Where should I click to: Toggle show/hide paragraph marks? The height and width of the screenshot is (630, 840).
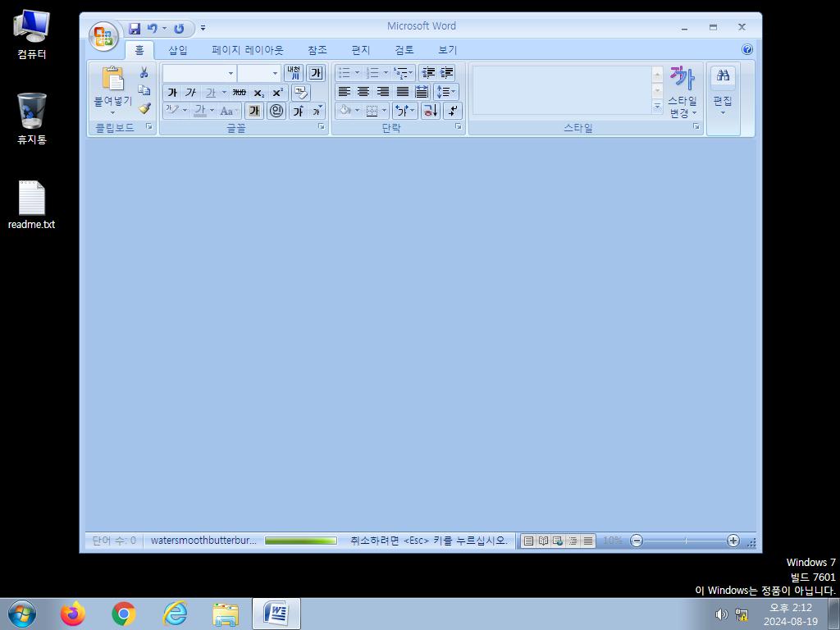point(453,111)
